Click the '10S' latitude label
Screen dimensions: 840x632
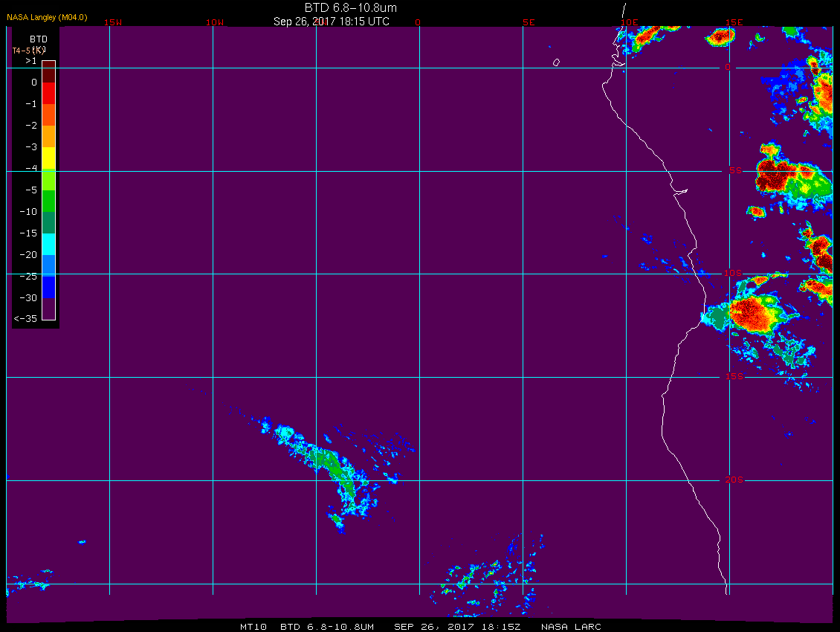tap(733, 274)
